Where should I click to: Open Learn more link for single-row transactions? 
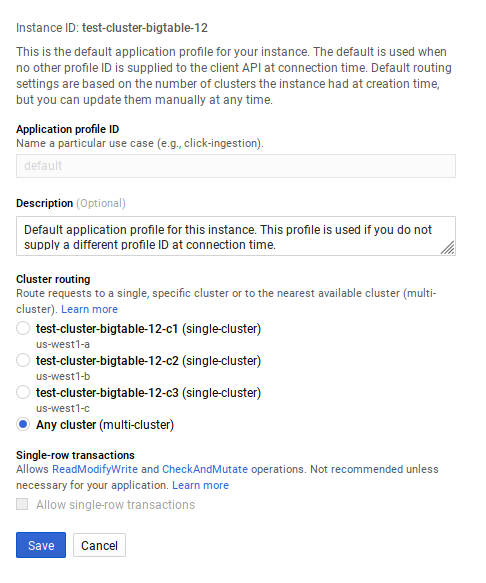pos(200,485)
